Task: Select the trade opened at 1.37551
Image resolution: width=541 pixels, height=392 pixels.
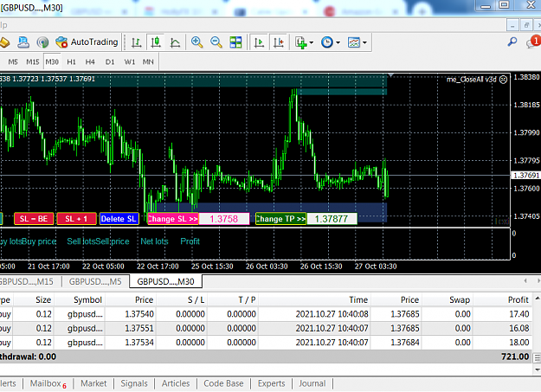Action: (x=266, y=328)
